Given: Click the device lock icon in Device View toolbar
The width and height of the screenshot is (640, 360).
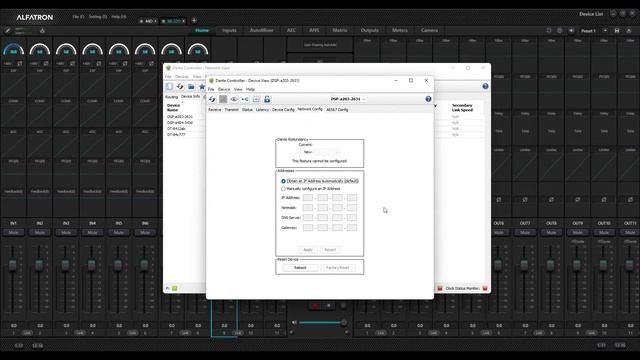Looking at the screenshot, I should pyautogui.click(x=267, y=99).
